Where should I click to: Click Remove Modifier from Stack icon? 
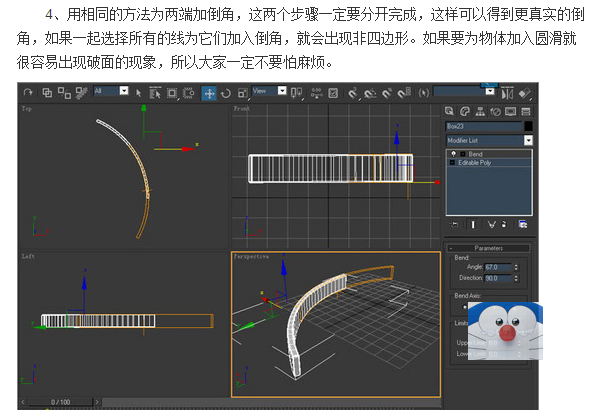tap(504, 225)
